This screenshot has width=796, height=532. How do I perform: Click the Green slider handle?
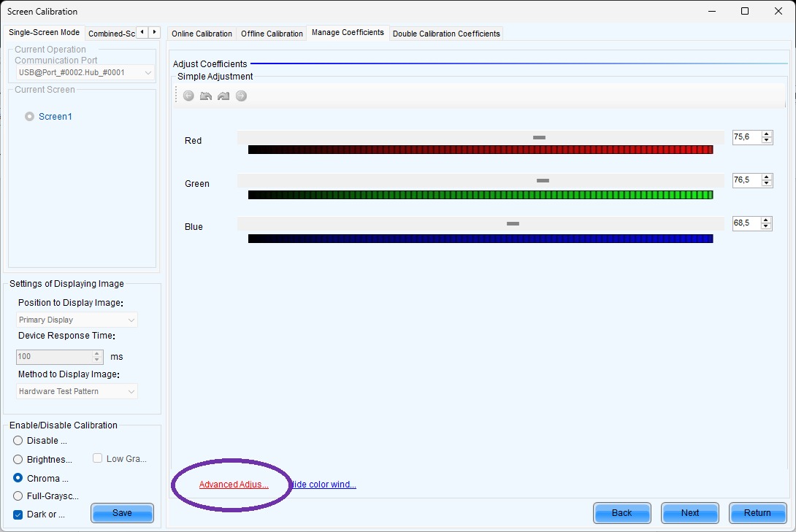pos(543,180)
